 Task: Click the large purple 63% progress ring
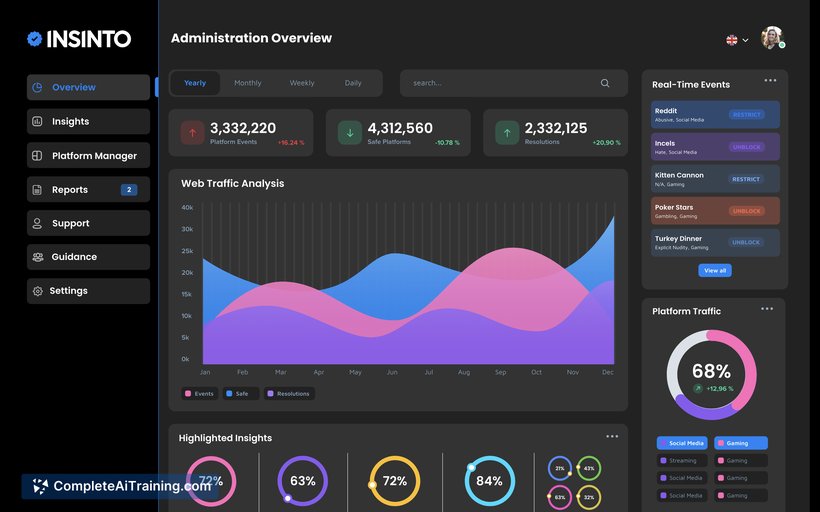302,481
